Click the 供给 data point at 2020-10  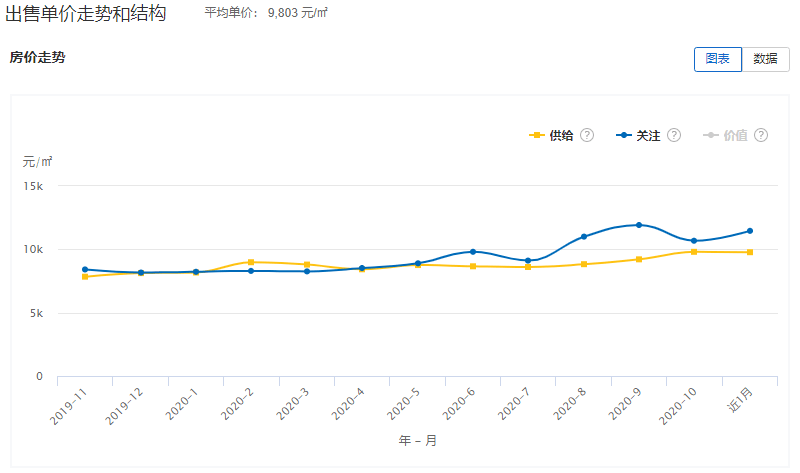point(694,252)
